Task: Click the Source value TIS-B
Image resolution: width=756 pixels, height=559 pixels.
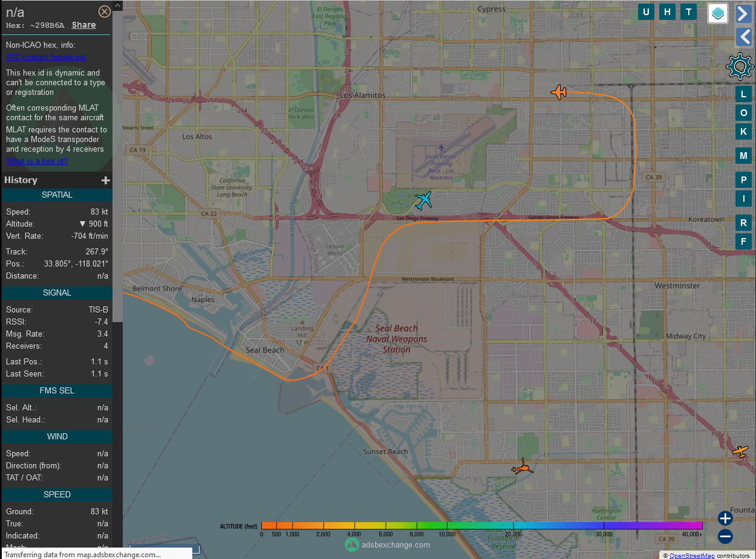Action: 98,309
